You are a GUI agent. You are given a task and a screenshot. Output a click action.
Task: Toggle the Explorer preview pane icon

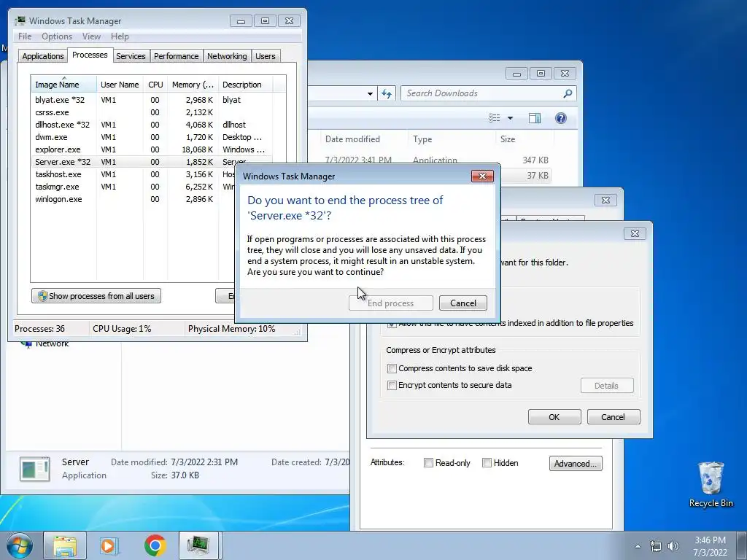pyautogui.click(x=535, y=118)
